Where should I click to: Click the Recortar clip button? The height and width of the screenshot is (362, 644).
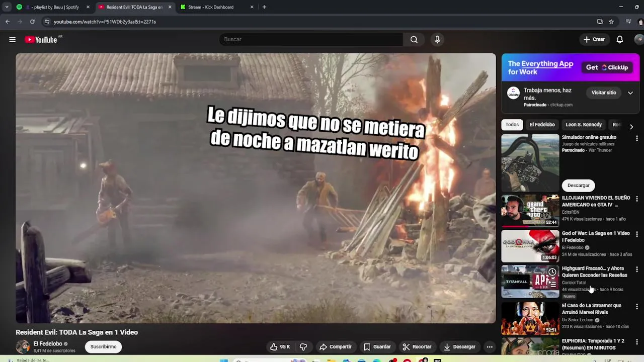[417, 347]
